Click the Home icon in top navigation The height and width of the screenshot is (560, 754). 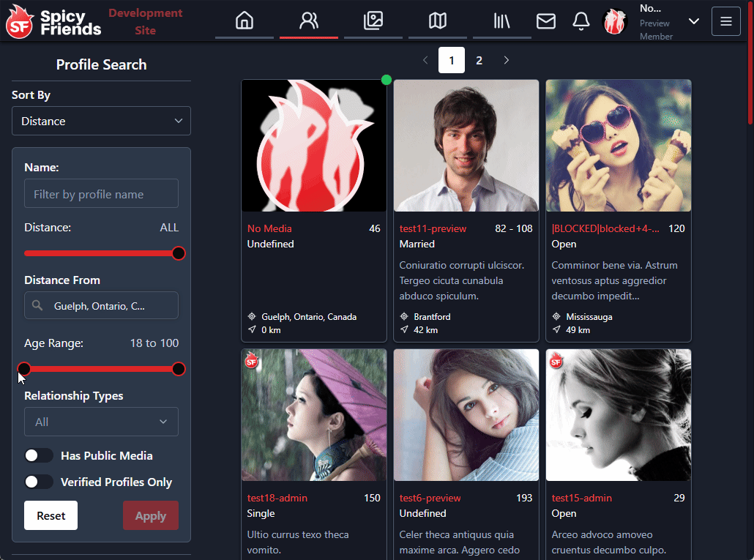pyautogui.click(x=245, y=21)
